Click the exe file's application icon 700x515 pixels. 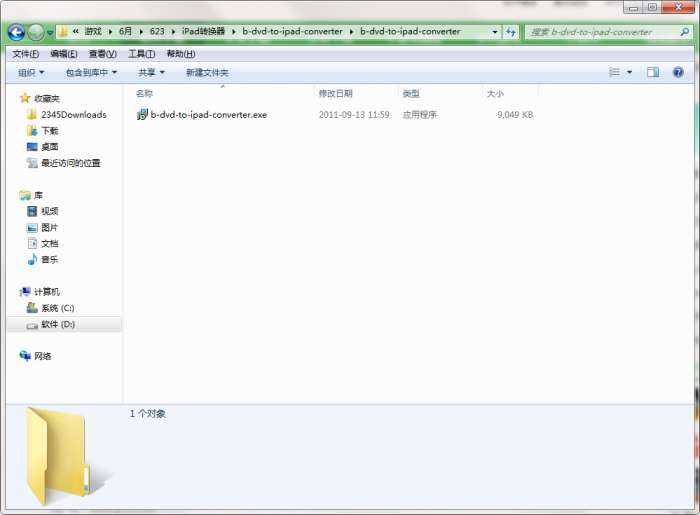pos(142,115)
